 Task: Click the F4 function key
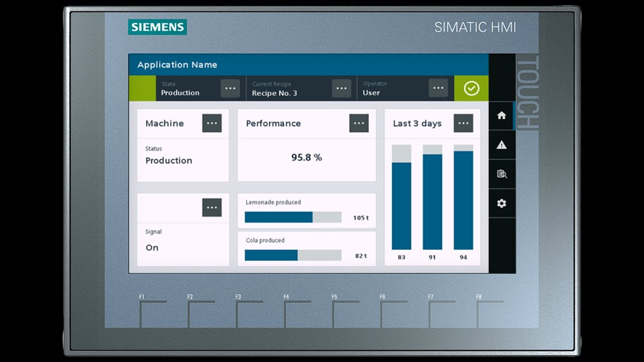tap(297, 312)
